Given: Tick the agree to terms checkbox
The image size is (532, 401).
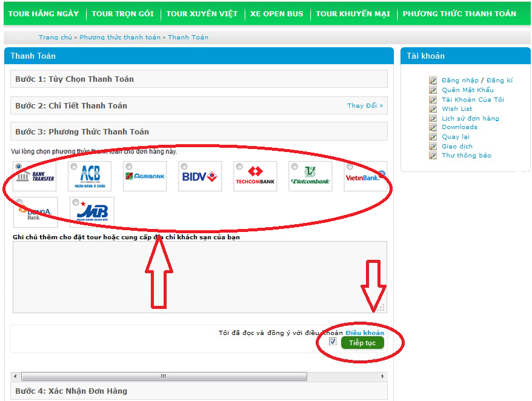Looking at the screenshot, I should coord(333,342).
